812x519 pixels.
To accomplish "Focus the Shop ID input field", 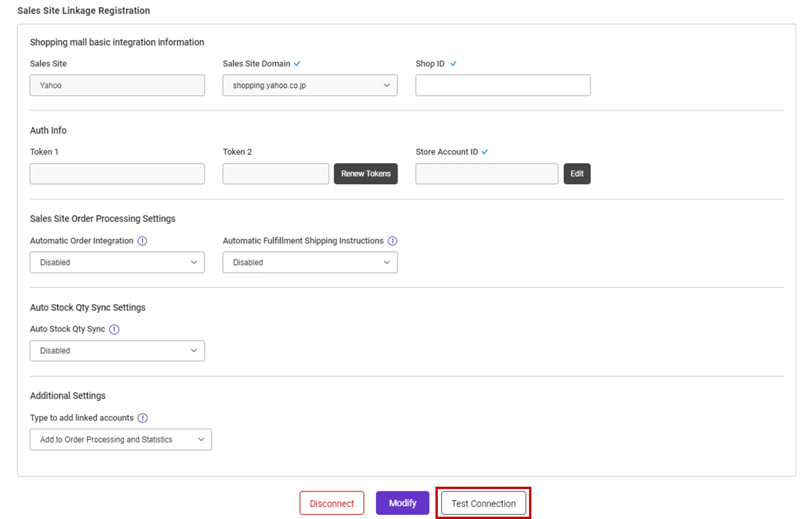I will click(x=503, y=85).
